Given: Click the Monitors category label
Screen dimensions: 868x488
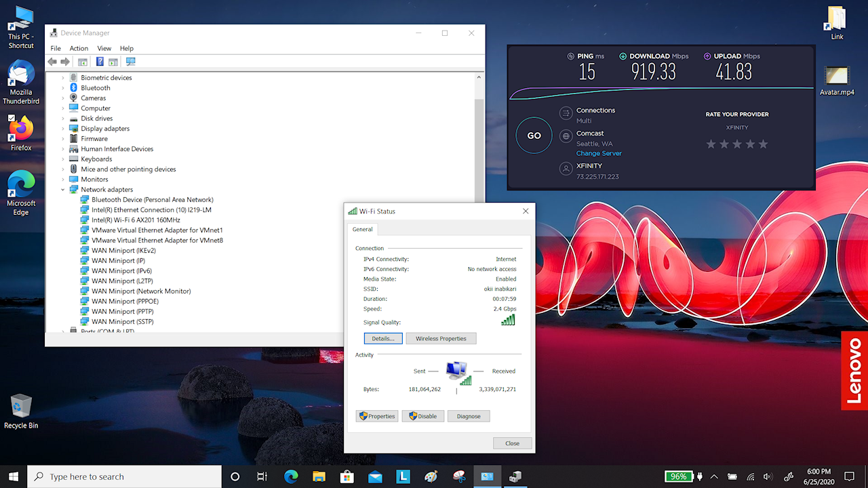Looking at the screenshot, I should 94,180.
